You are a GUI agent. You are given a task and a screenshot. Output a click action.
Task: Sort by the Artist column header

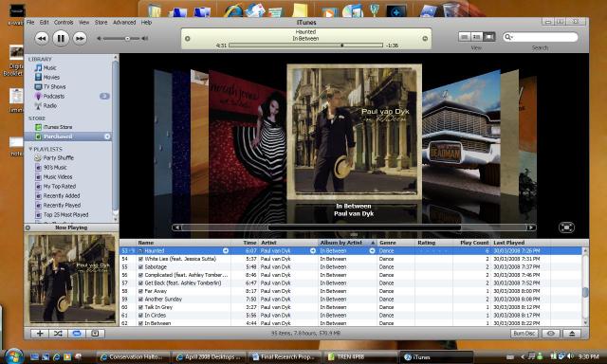[288, 243]
